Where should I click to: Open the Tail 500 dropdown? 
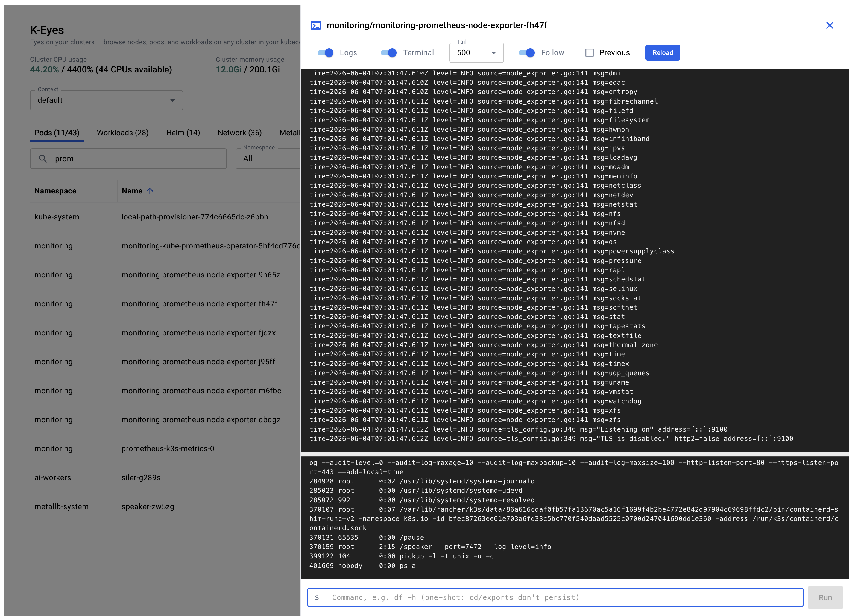coord(476,53)
